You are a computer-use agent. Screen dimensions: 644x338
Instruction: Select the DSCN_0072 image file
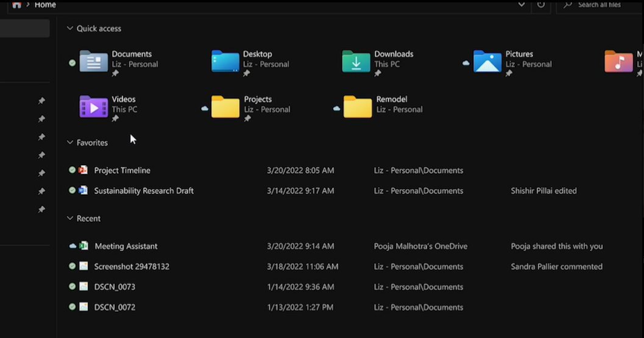click(115, 308)
